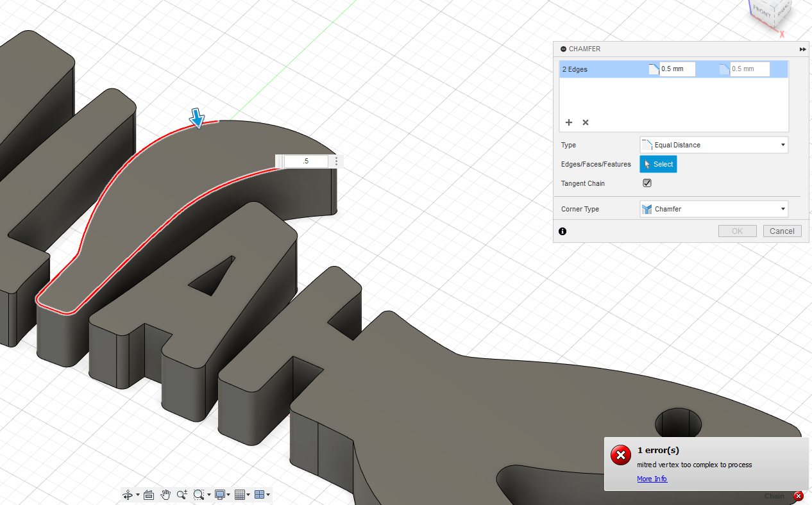Toggle the Tangent Chain checkbox
This screenshot has width=812, height=505.
click(647, 183)
